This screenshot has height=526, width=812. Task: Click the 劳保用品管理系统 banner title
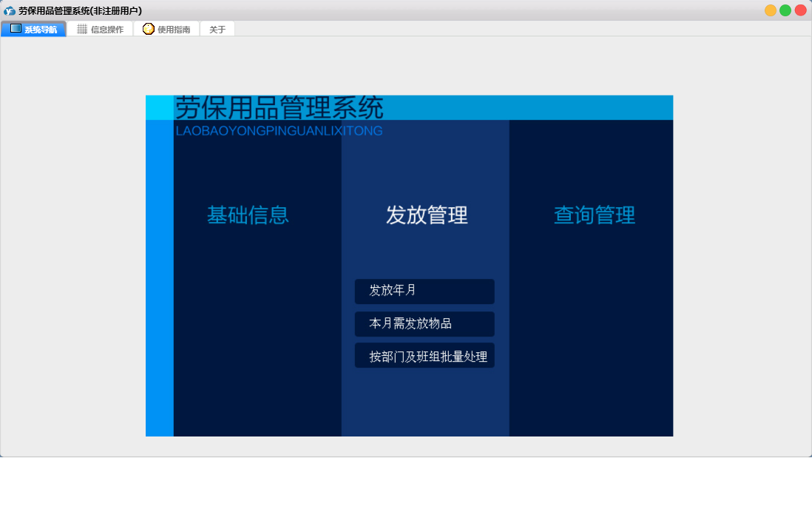(279, 108)
